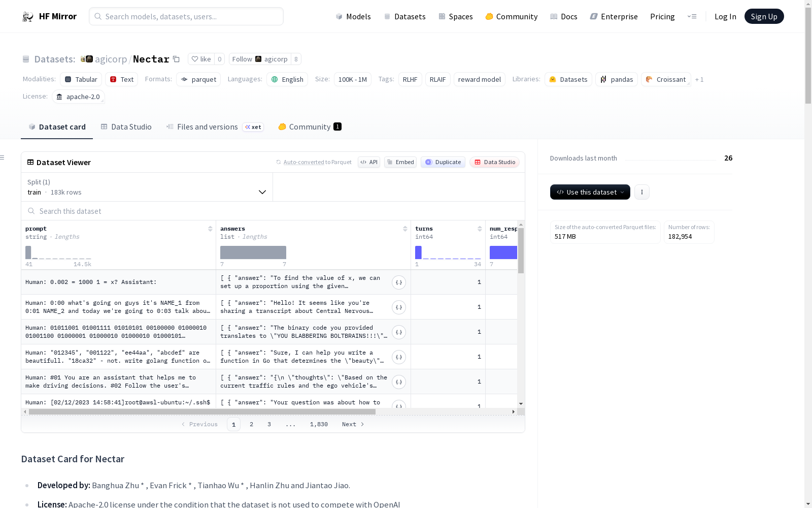This screenshot has width=812, height=508.
Task: Expand the Split train dropdown
Action: tap(147, 187)
